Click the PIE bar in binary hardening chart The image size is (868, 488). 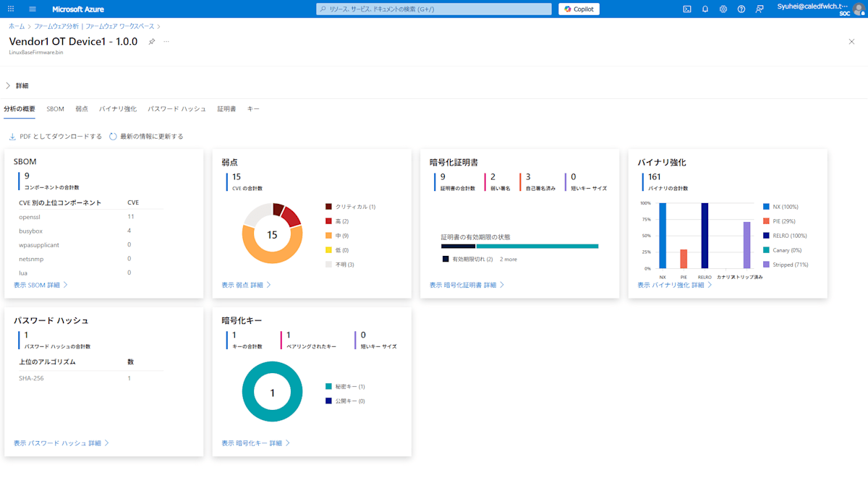click(684, 259)
